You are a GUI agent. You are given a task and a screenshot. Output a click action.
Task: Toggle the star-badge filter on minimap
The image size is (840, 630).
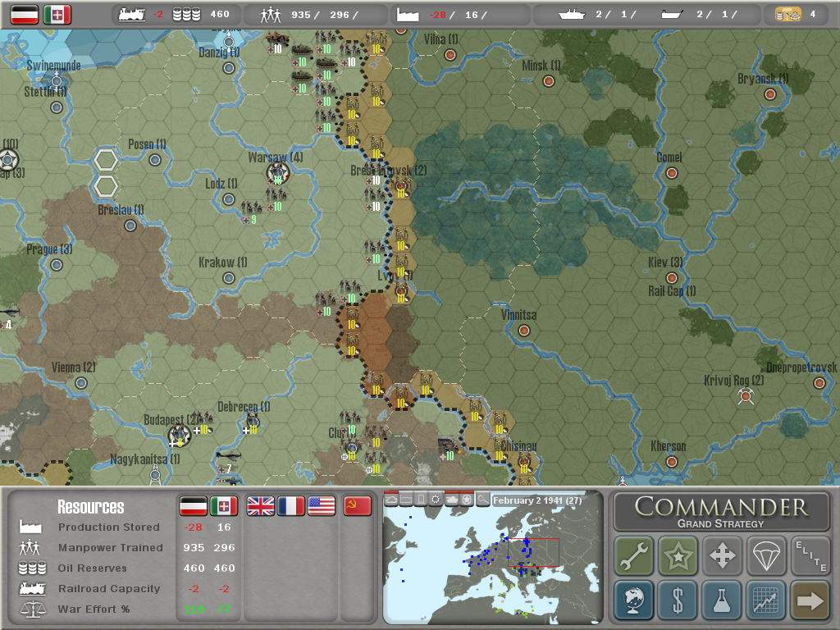[x=467, y=500]
